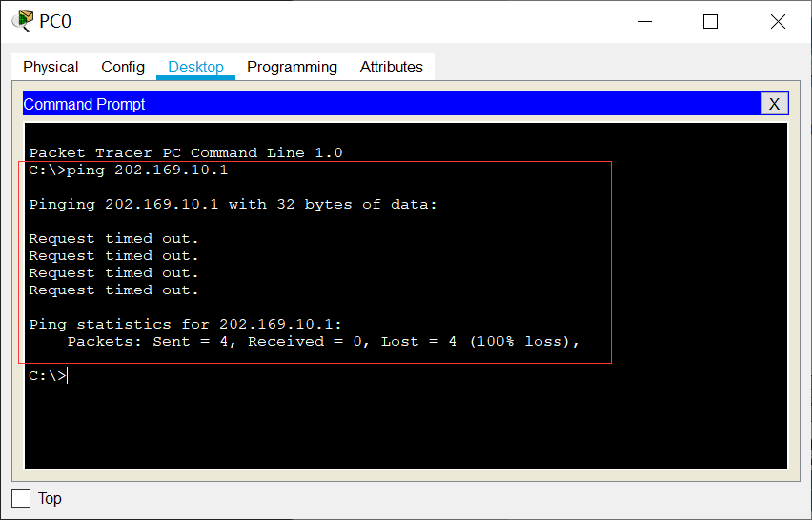The height and width of the screenshot is (520, 812).
Task: Click the PC0 Packet Tracer window icon
Action: (22, 21)
